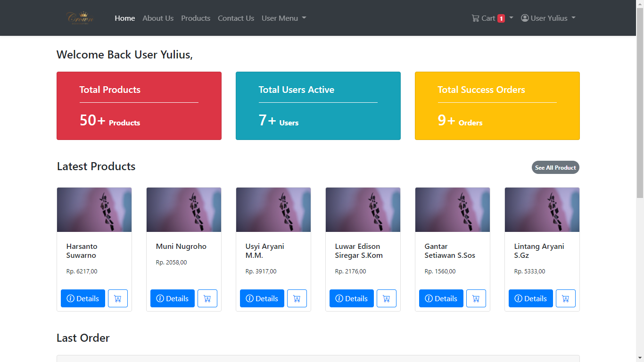View Details for Harsanto Suwarno
The image size is (644, 362).
(x=83, y=298)
